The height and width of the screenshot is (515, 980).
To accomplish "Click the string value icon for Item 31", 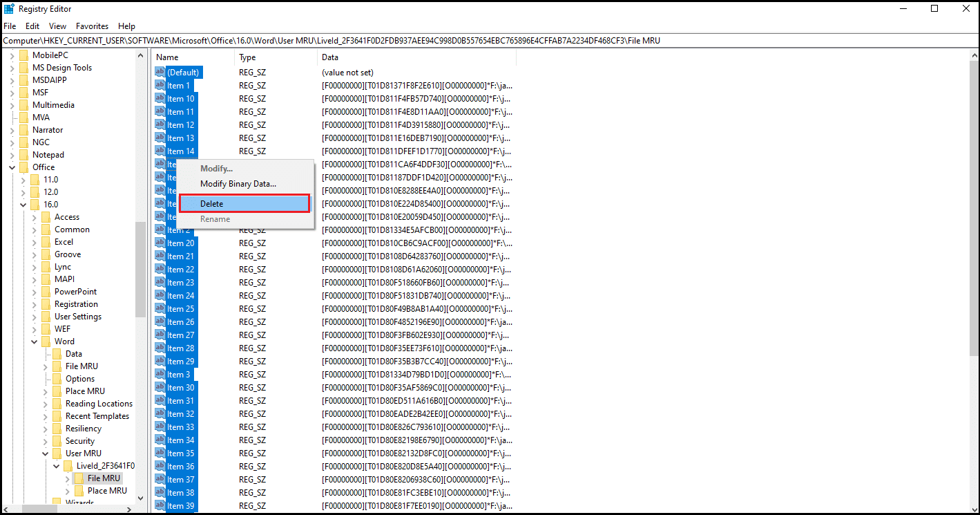I will coord(160,401).
